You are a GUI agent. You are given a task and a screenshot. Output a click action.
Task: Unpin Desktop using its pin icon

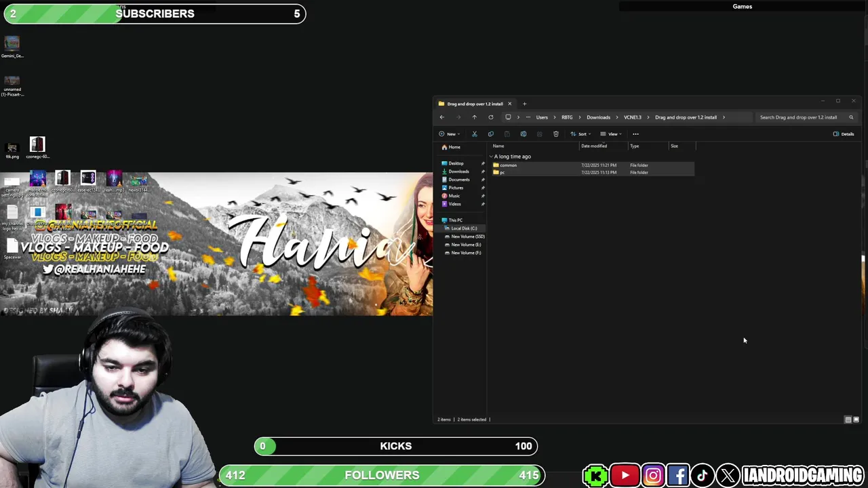483,163
